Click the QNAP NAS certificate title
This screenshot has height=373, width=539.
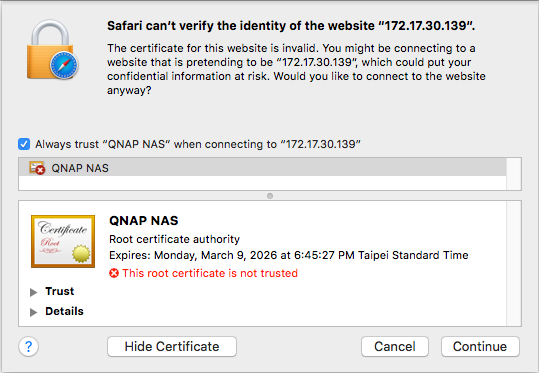click(x=144, y=220)
